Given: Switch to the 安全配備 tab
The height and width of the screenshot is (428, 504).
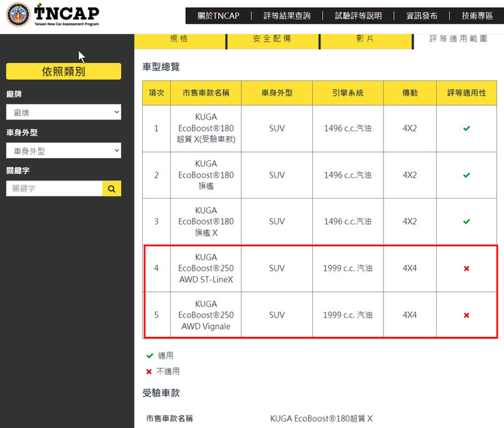Looking at the screenshot, I should [273, 41].
